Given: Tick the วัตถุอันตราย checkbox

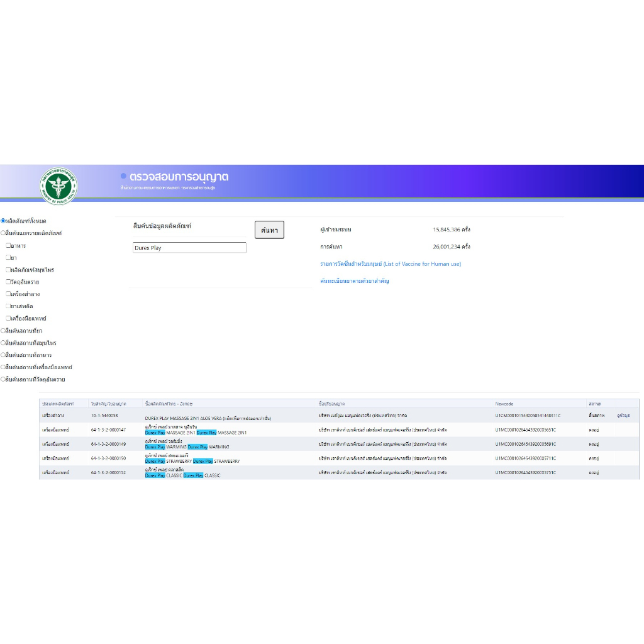Looking at the screenshot, I should pyautogui.click(x=8, y=282).
